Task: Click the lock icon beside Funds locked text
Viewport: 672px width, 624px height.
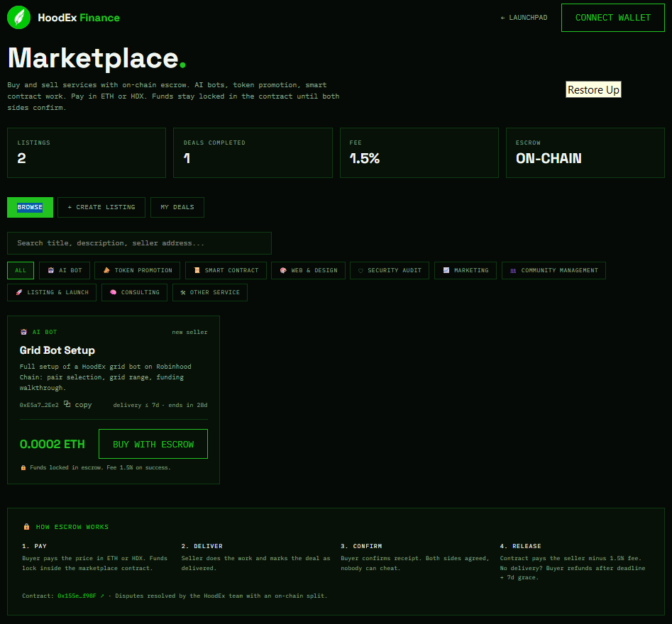Action: (23, 468)
